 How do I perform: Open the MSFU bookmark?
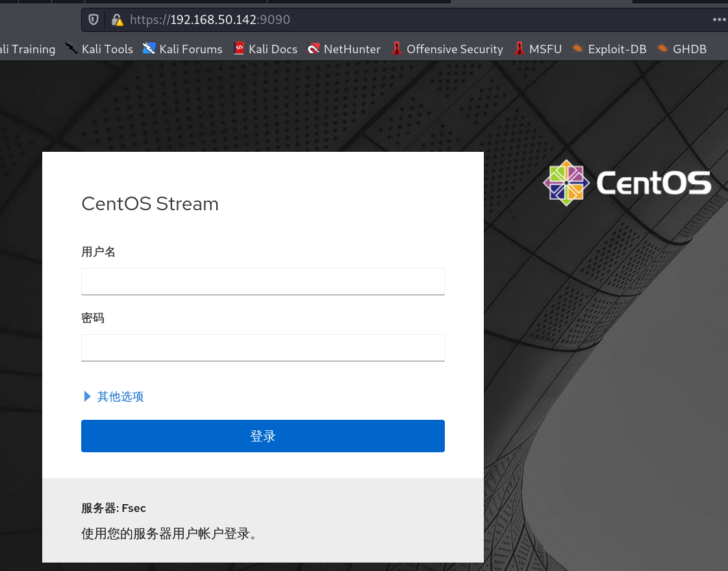538,49
